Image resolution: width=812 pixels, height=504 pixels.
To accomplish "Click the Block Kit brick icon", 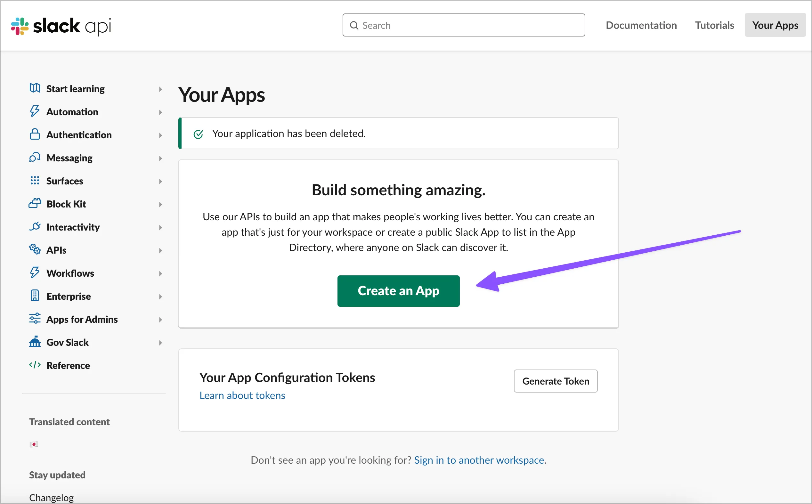I will 35,203.
